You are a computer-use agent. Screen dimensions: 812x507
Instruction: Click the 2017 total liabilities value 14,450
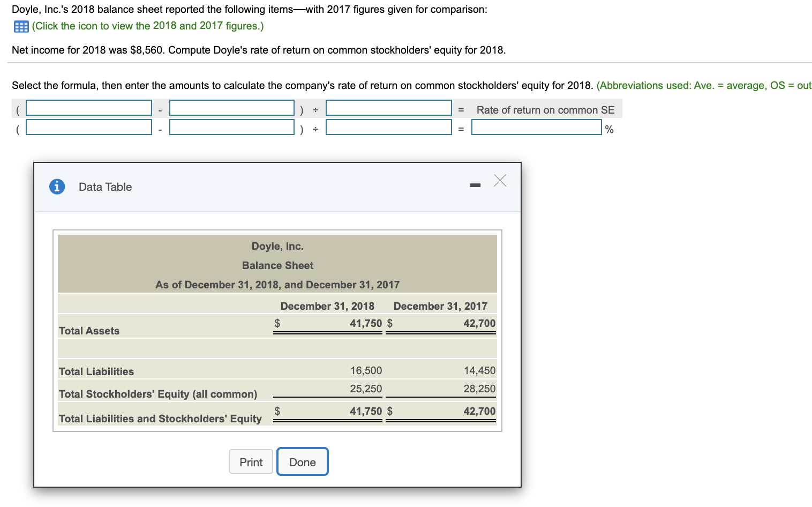480,370
